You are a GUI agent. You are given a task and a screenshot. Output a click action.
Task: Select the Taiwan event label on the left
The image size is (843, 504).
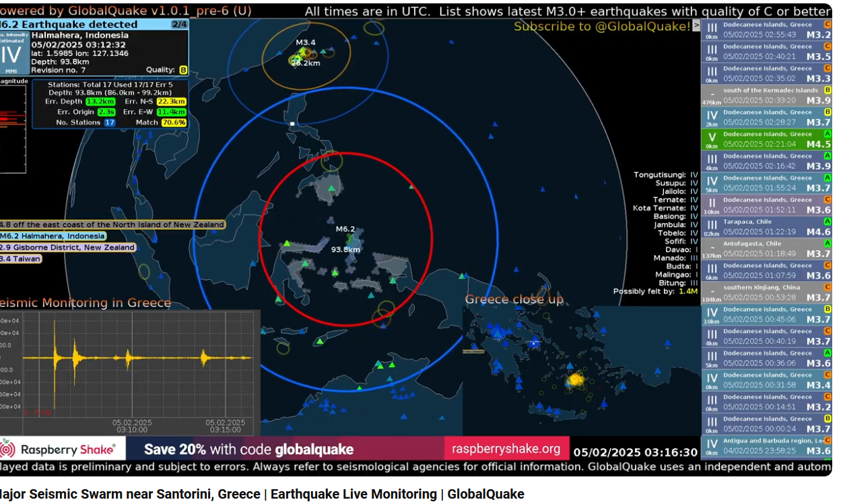(21, 259)
